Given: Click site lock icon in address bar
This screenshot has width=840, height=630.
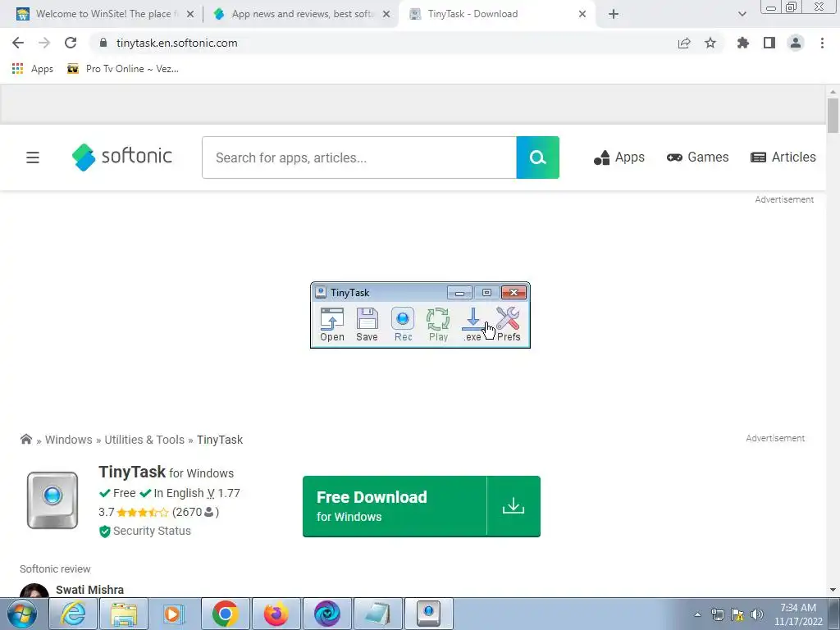Looking at the screenshot, I should 103,43.
